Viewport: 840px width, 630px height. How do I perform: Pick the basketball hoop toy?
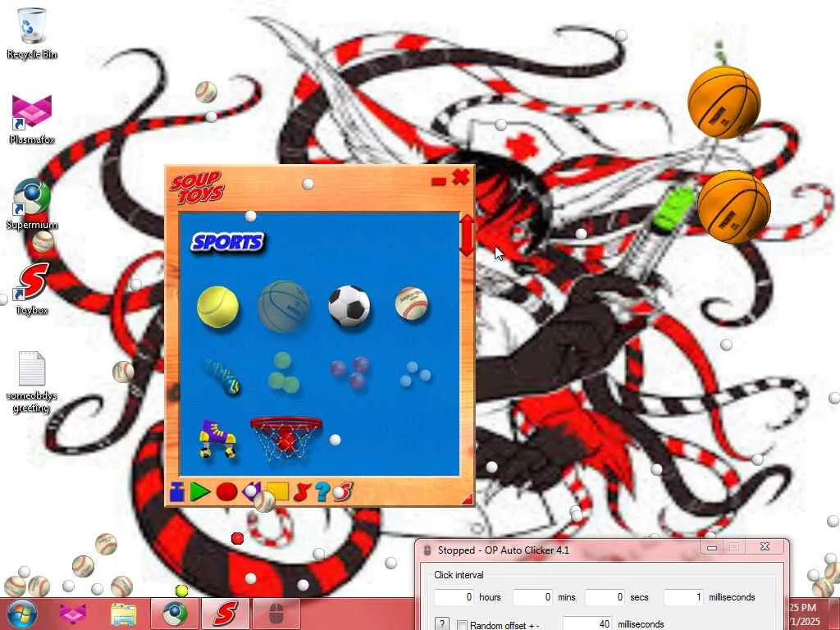(x=286, y=438)
